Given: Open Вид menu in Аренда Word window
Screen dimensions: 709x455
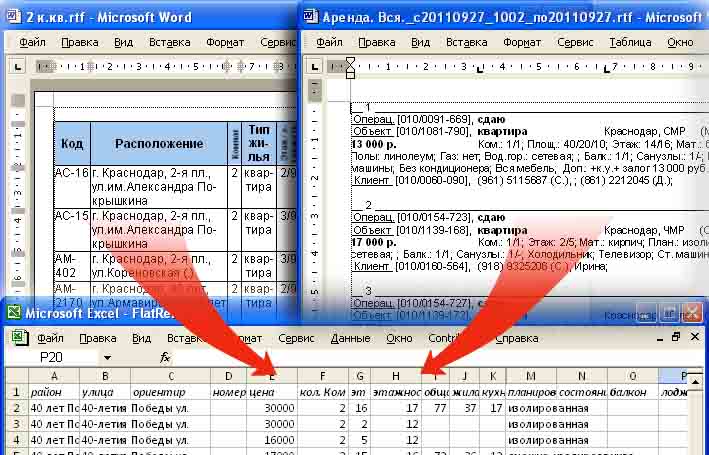Looking at the screenshot, I should tap(420, 43).
